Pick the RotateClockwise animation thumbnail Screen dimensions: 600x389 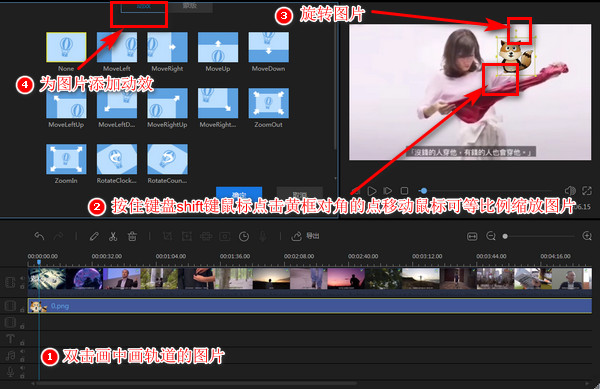tap(117, 159)
